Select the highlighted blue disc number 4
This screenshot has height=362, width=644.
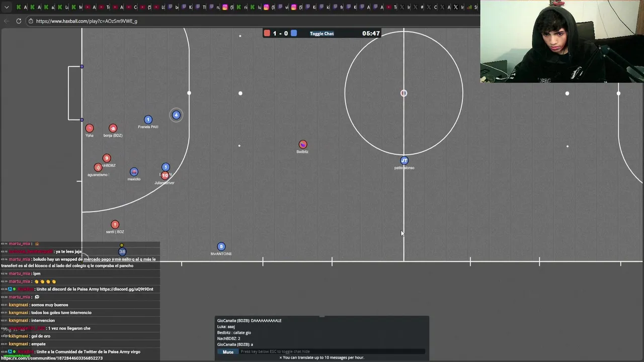[176, 115]
